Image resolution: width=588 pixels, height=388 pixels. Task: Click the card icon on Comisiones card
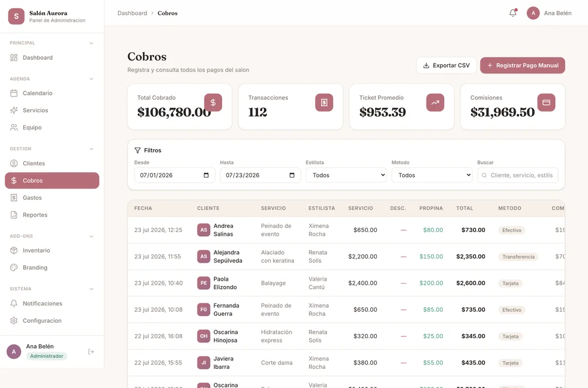[546, 103]
